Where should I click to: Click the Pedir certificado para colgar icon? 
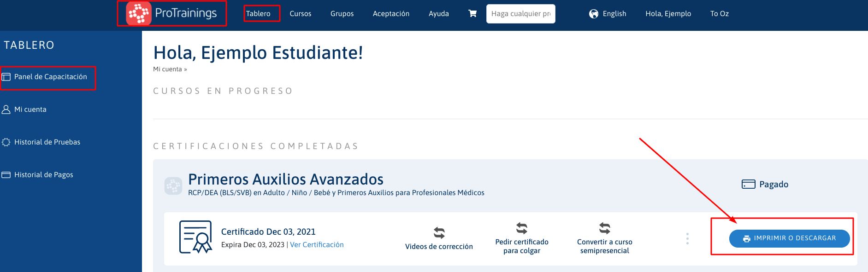(x=522, y=228)
